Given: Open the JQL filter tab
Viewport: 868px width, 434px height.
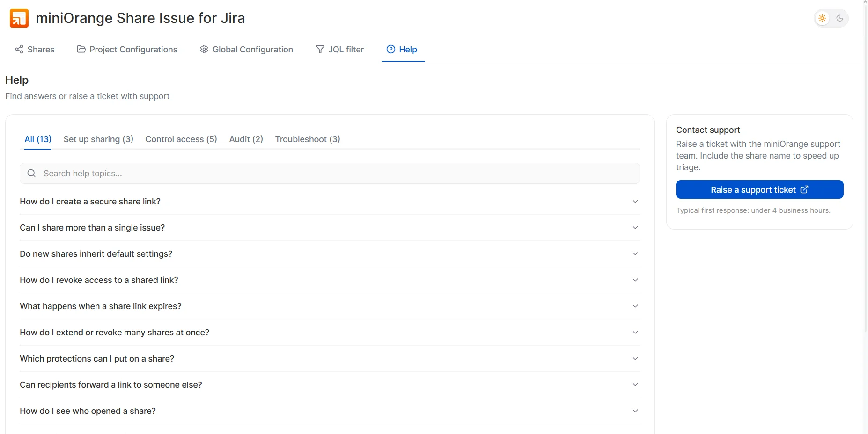Looking at the screenshot, I should pos(340,50).
